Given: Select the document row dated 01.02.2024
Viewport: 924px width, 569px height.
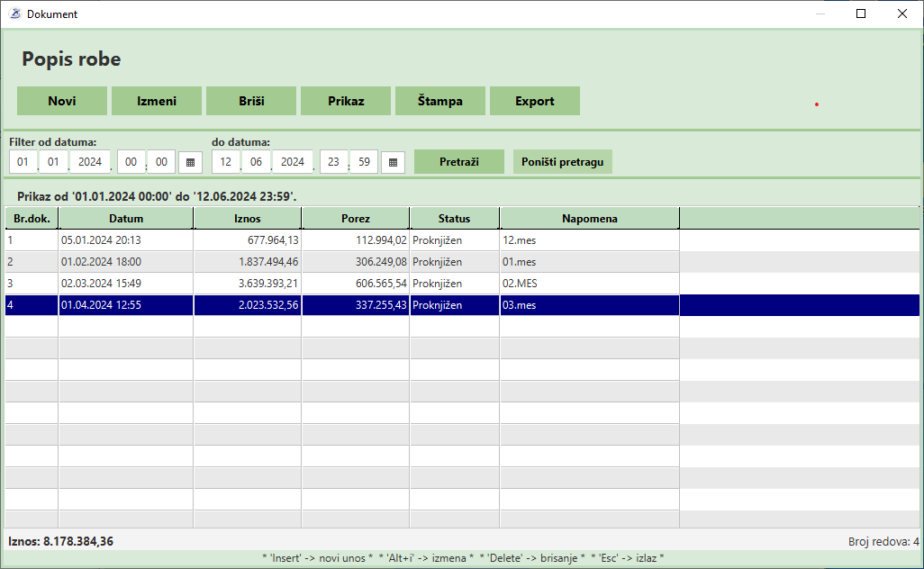Looking at the screenshot, I should pos(126,262).
